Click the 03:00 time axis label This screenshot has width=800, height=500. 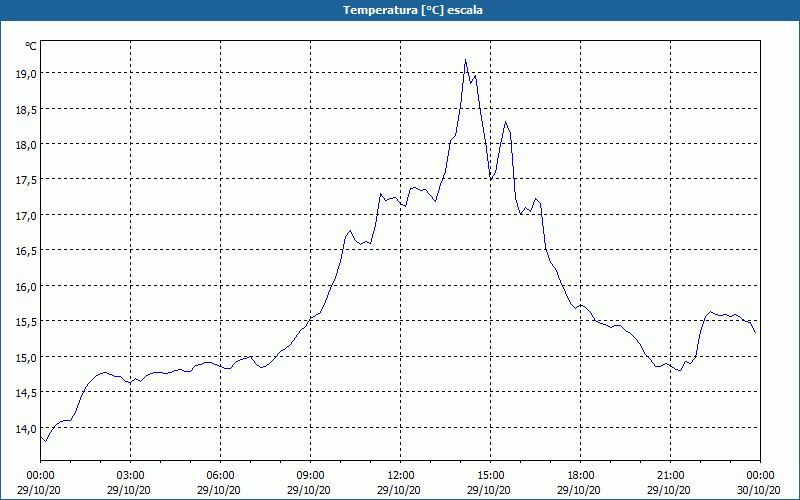pos(130,476)
